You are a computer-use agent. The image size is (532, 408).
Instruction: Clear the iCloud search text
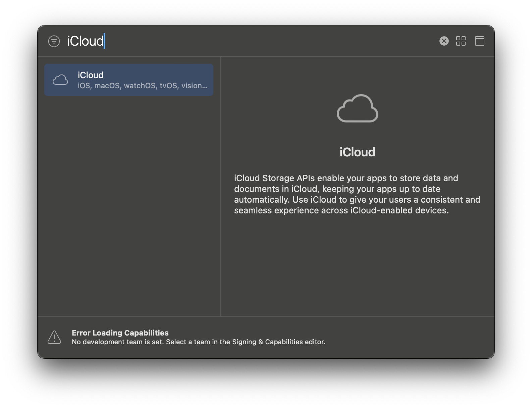444,41
